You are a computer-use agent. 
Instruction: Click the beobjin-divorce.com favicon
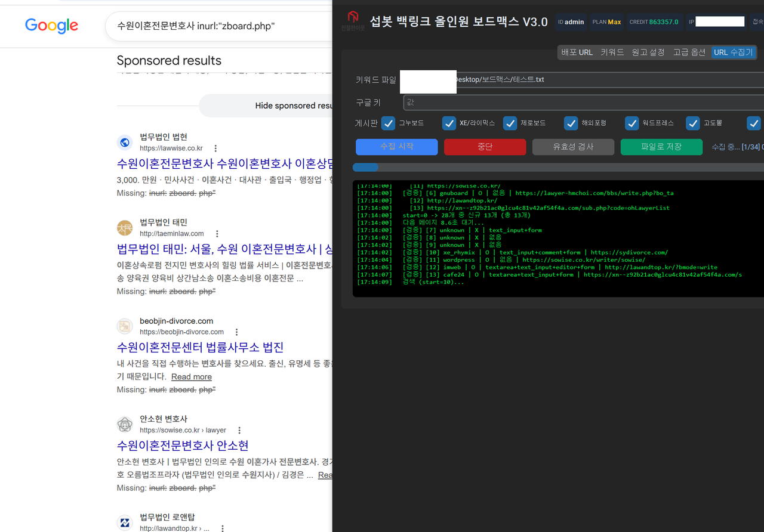click(x=125, y=326)
